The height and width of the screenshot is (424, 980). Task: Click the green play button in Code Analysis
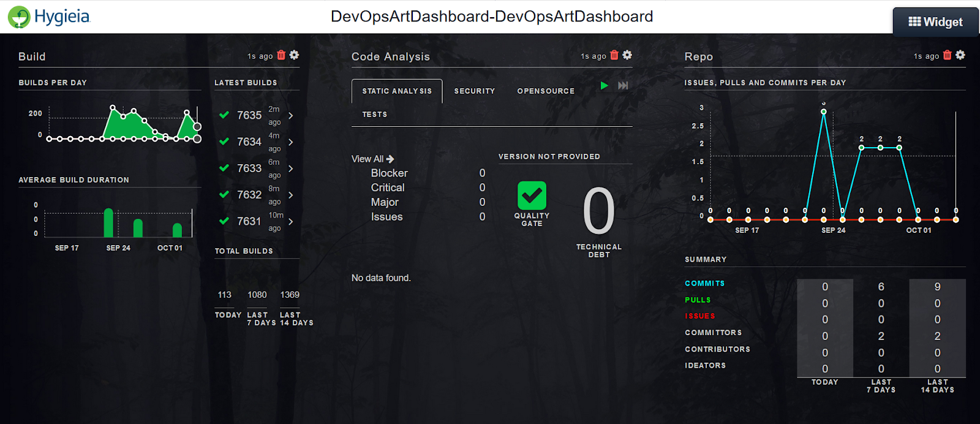click(x=605, y=86)
